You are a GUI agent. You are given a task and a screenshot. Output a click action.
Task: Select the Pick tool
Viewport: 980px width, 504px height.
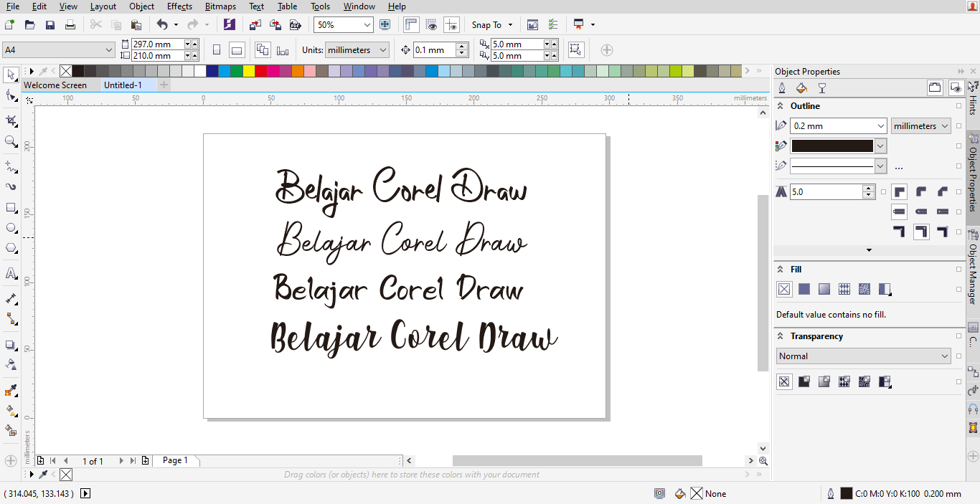10,75
